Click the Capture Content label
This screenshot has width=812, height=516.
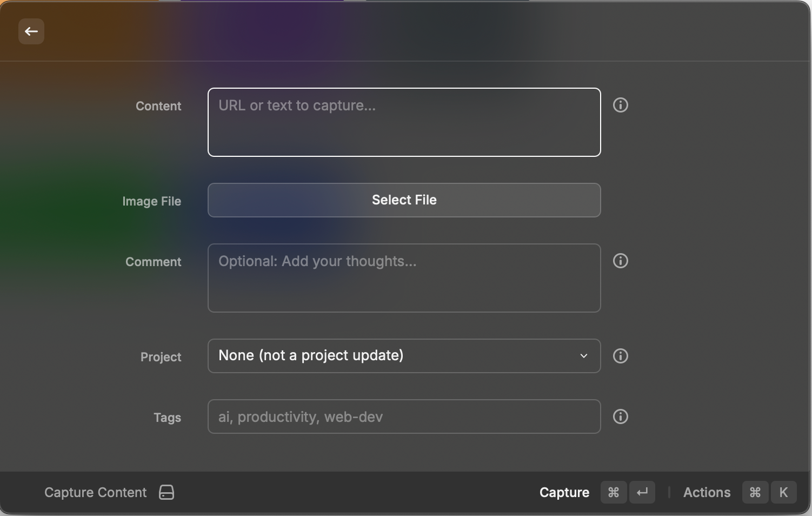click(x=95, y=492)
